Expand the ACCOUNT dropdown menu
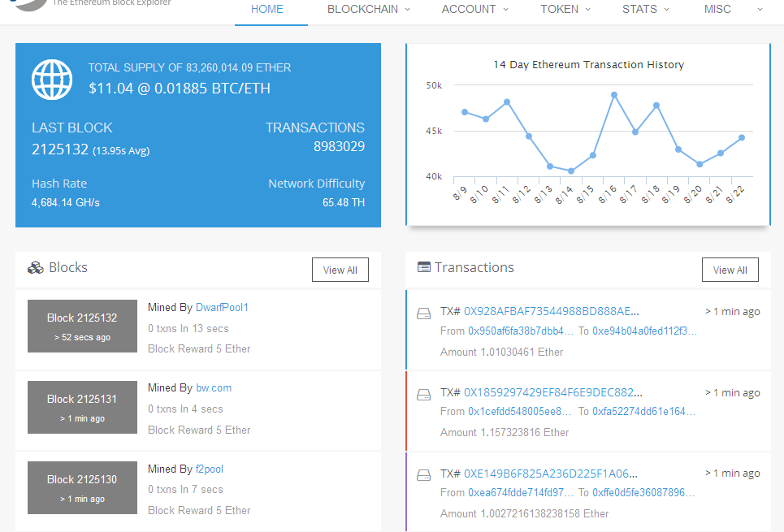 click(x=474, y=9)
